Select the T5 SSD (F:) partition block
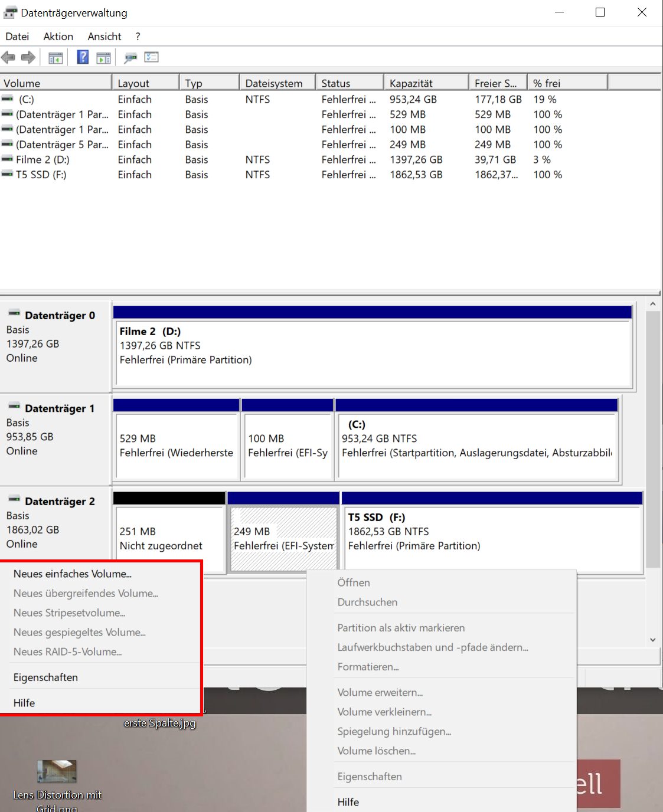The height and width of the screenshot is (812, 663). (x=492, y=533)
